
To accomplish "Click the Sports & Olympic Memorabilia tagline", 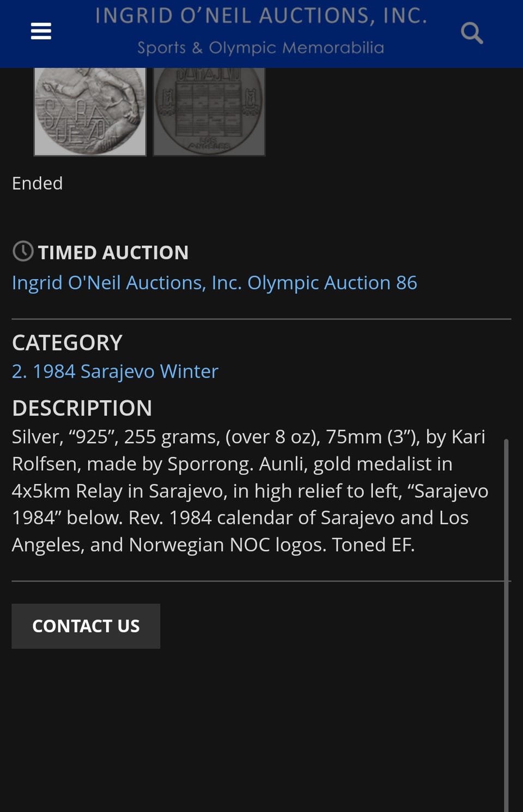I will pos(261,48).
